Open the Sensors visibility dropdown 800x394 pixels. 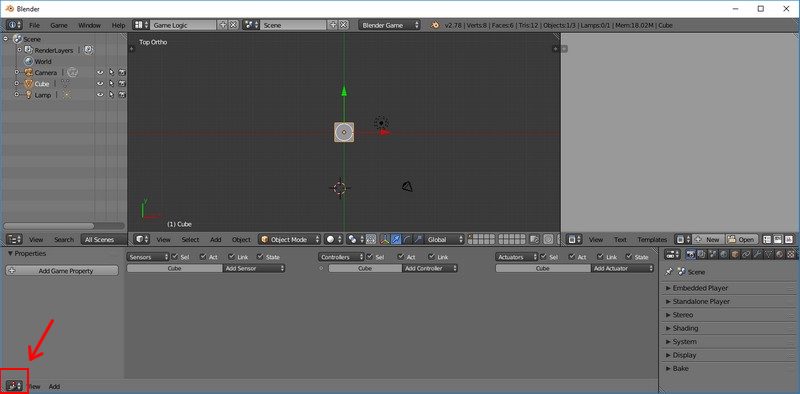click(x=148, y=257)
